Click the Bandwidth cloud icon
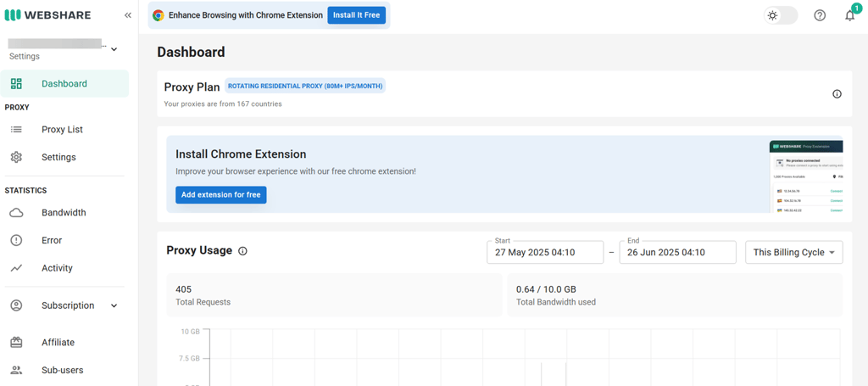 point(17,213)
